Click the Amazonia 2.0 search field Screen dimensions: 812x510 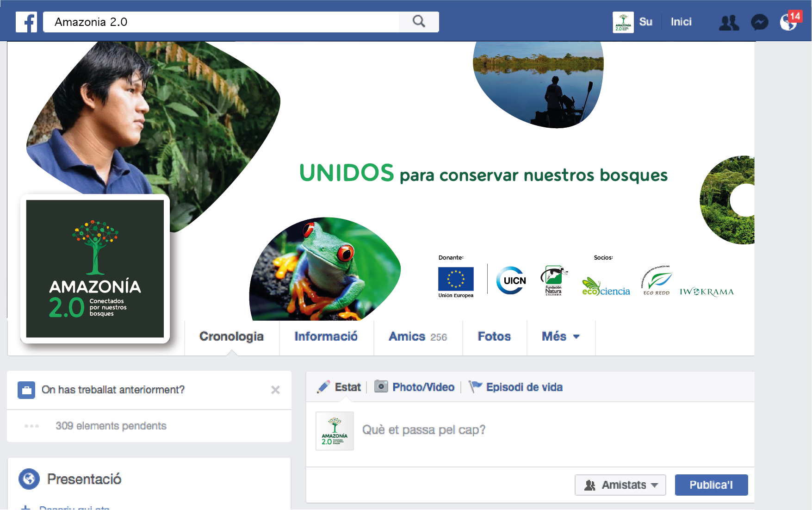pyautogui.click(x=221, y=22)
